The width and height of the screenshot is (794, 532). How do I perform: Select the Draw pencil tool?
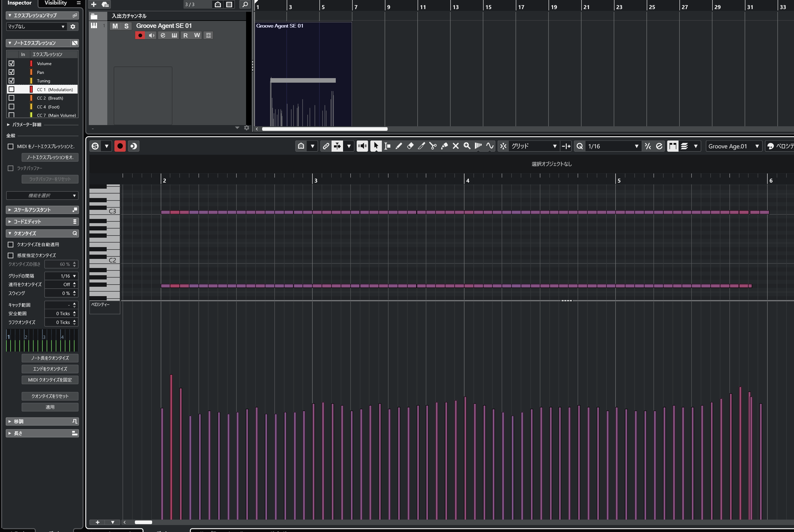(399, 146)
